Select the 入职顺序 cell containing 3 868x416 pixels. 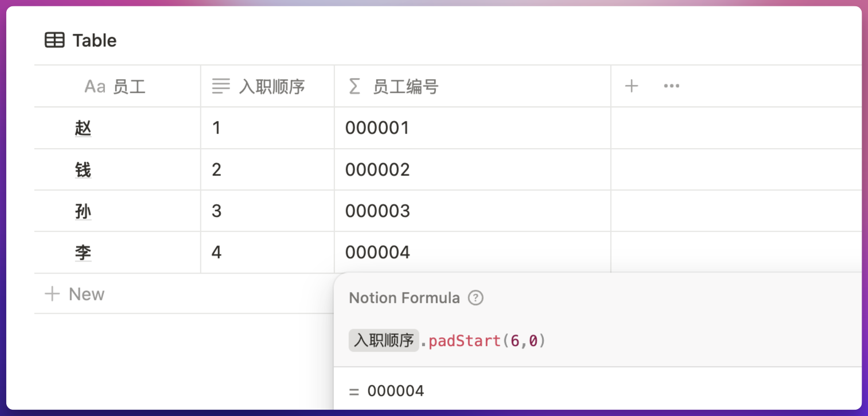point(267,211)
